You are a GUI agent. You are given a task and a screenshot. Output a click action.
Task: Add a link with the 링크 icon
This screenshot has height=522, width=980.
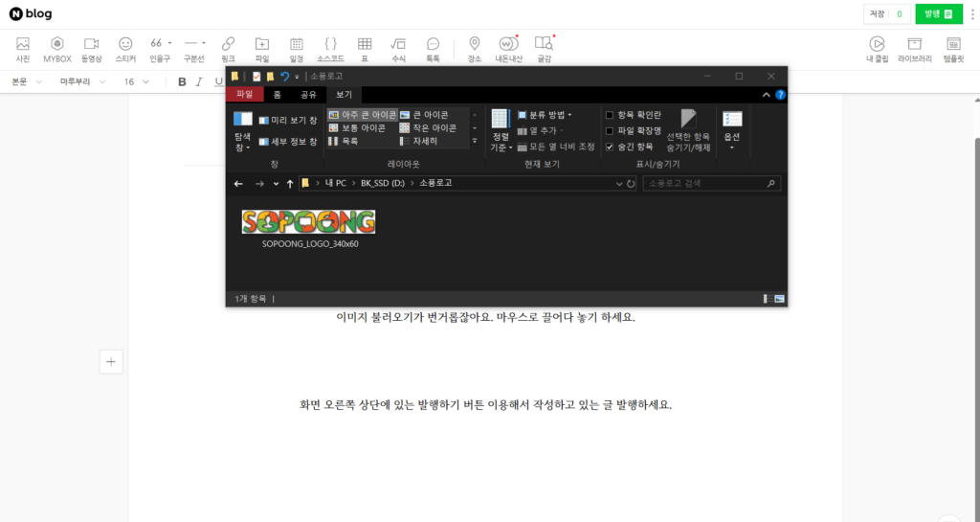228,50
